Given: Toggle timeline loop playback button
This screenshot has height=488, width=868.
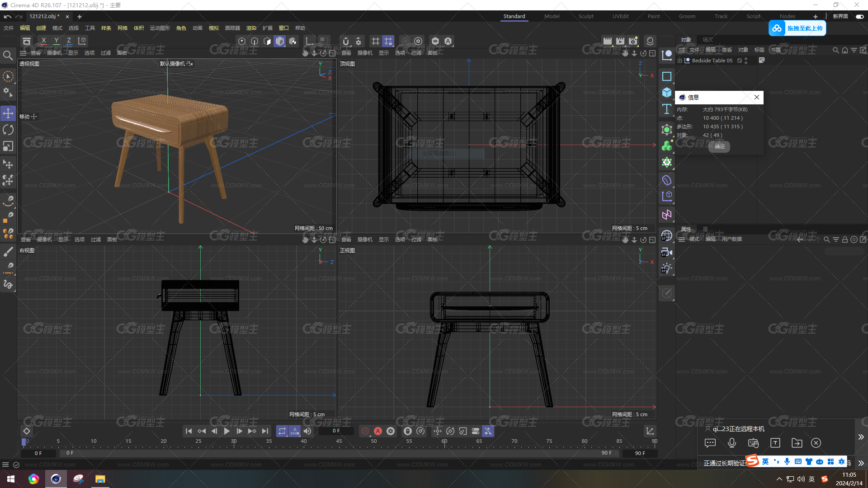Looking at the screenshot, I should pos(282,431).
